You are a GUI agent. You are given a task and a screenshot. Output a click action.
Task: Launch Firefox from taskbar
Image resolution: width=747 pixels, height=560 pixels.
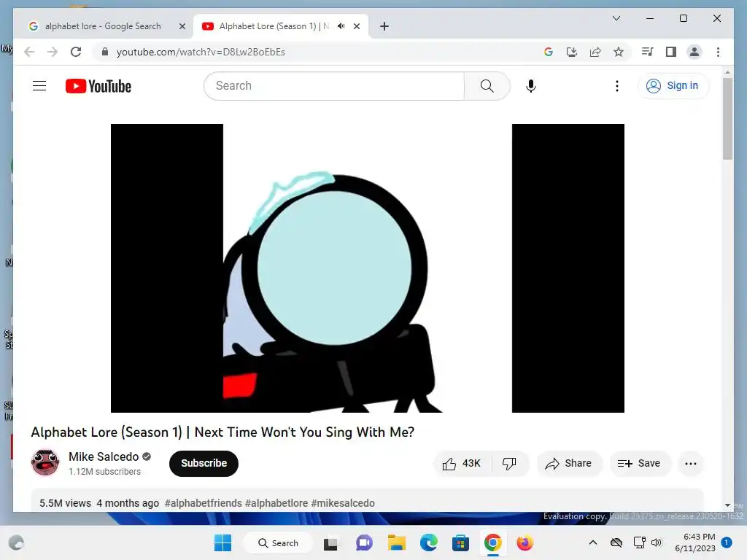tap(525, 542)
